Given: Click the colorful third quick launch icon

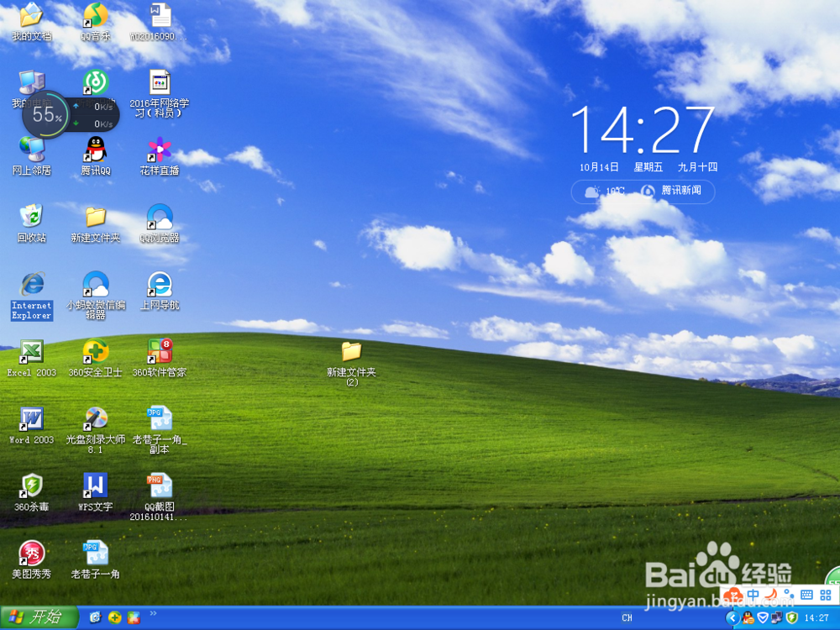Looking at the screenshot, I should [x=134, y=617].
